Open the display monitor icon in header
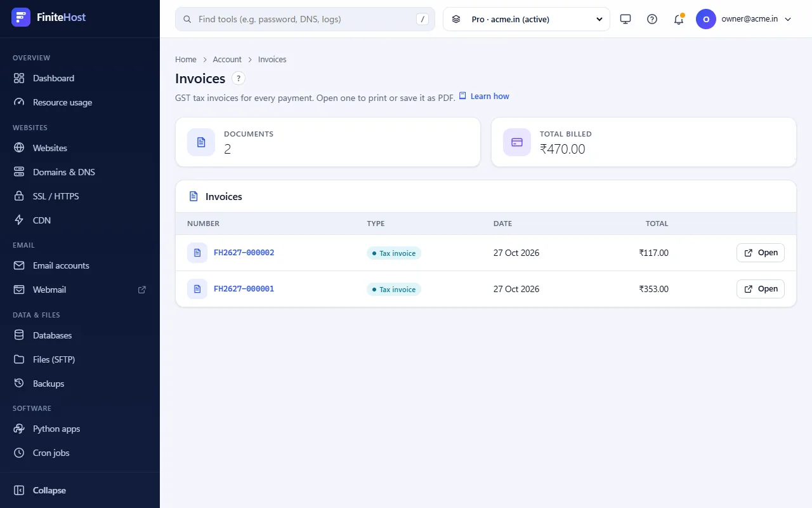Screen dimensions: 812x508 [625, 19]
